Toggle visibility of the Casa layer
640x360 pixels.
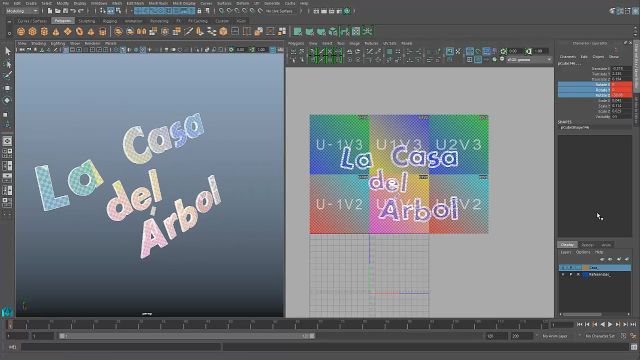(x=563, y=268)
